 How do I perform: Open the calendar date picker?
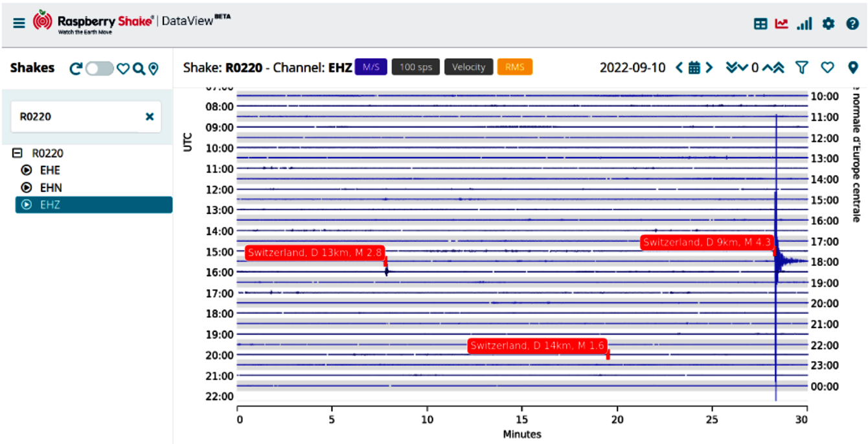694,67
